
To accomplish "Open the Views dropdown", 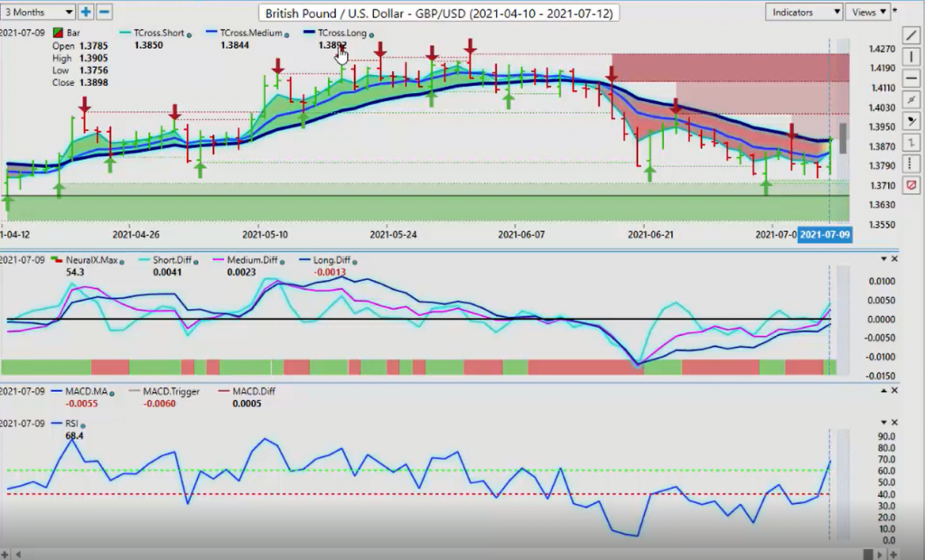I will [x=868, y=12].
